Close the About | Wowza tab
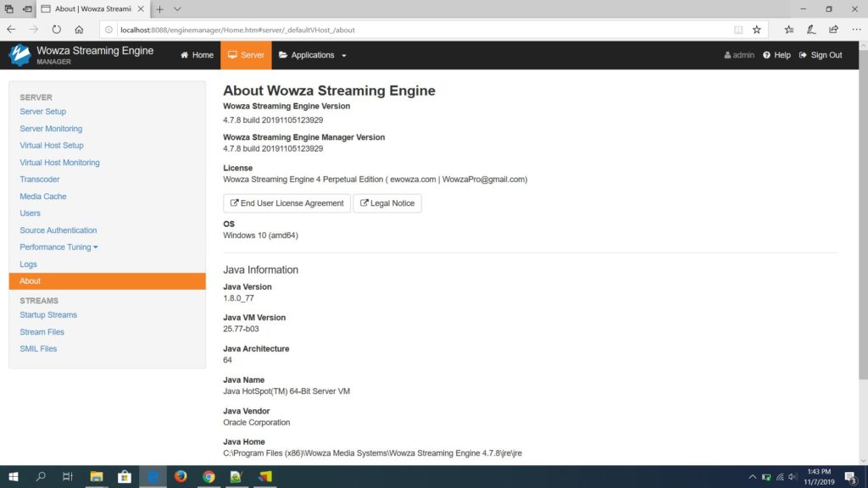This screenshot has height=488, width=868. pyautogui.click(x=141, y=8)
